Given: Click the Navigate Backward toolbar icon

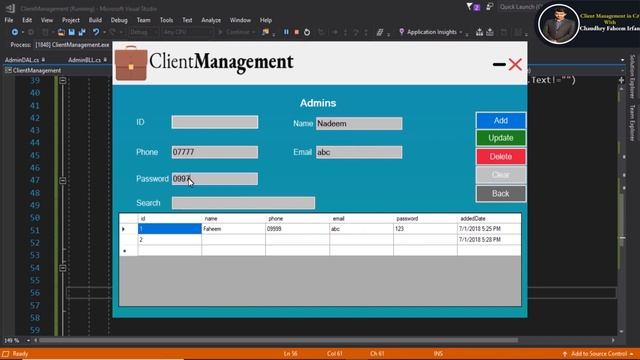Looking at the screenshot, I should [x=15, y=32].
